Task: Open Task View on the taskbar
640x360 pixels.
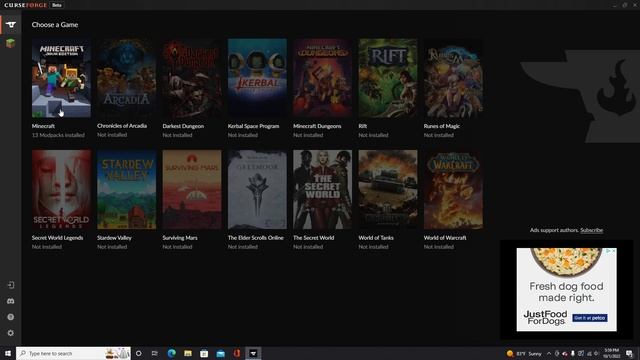Action: click(155, 353)
